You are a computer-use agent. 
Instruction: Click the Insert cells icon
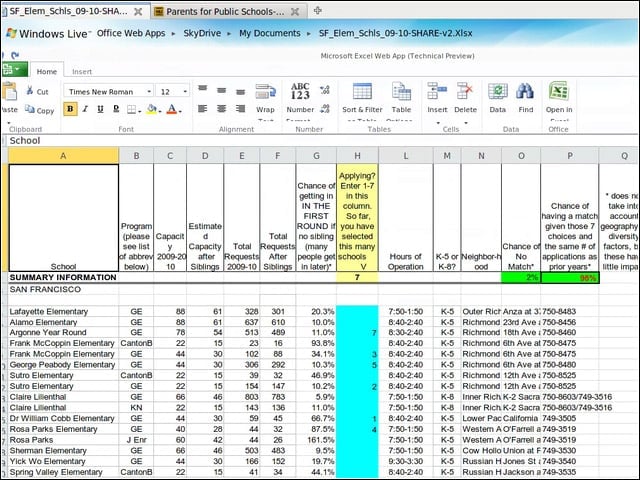[437, 91]
